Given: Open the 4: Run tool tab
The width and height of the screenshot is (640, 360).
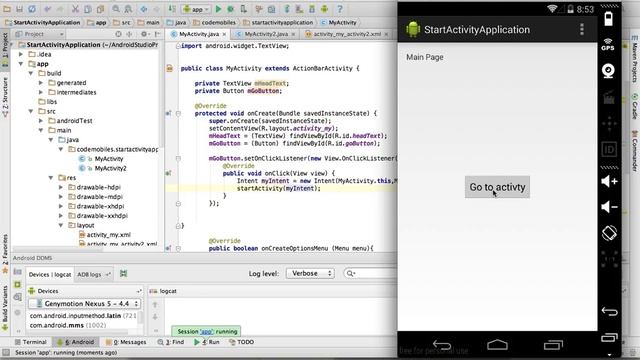Looking at the screenshot, I should 207,342.
